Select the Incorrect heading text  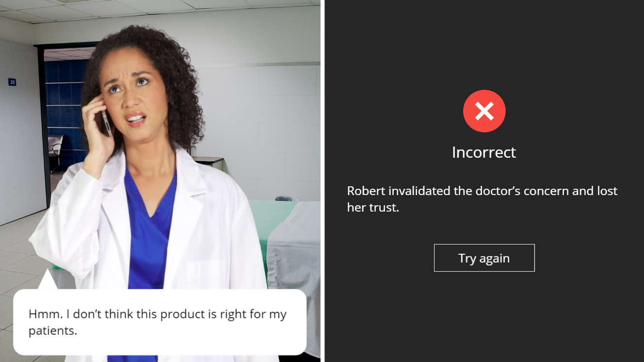484,152
